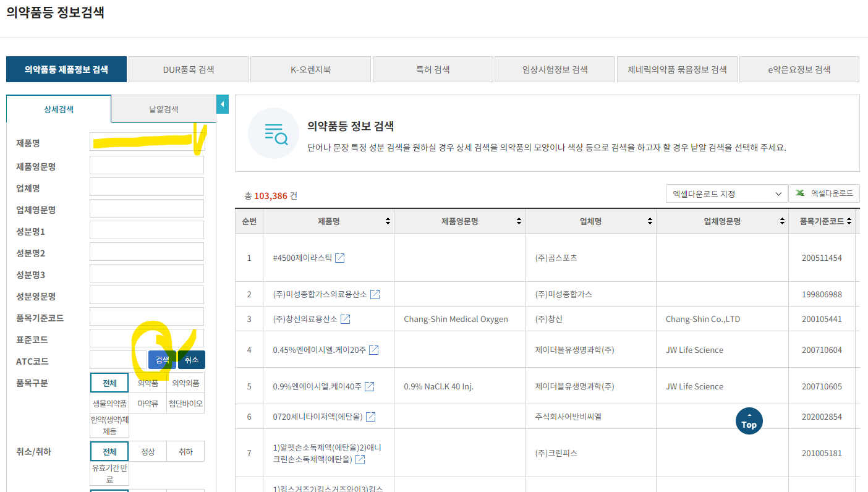Switch to the 낱알검색 tab
868x492 pixels.
click(x=163, y=109)
